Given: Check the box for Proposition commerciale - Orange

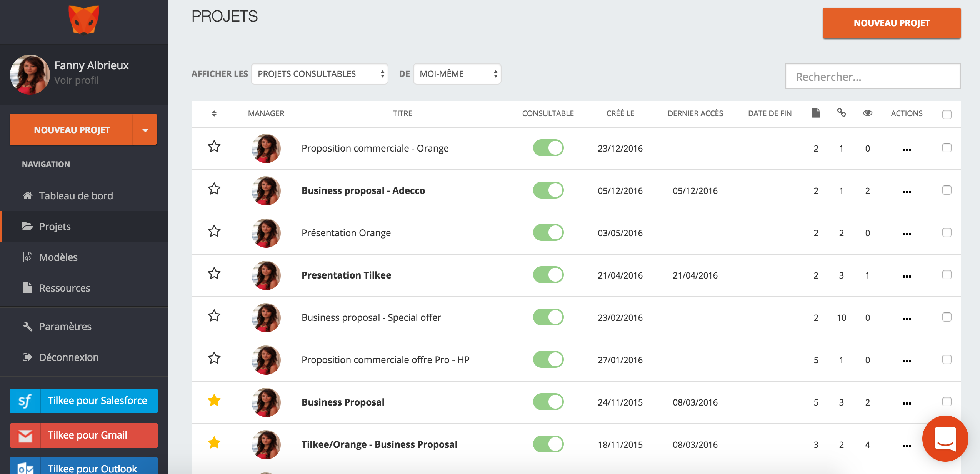Looking at the screenshot, I should point(947,148).
